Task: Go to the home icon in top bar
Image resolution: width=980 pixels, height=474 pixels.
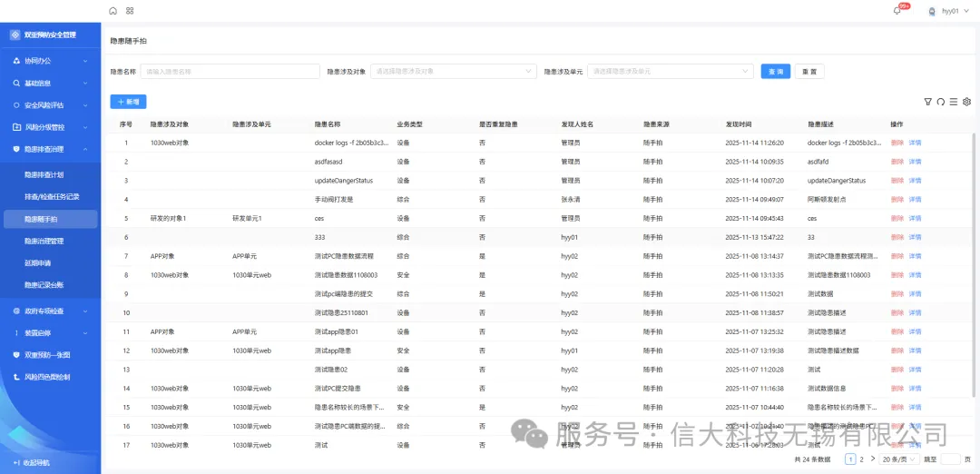Action: 113,11
